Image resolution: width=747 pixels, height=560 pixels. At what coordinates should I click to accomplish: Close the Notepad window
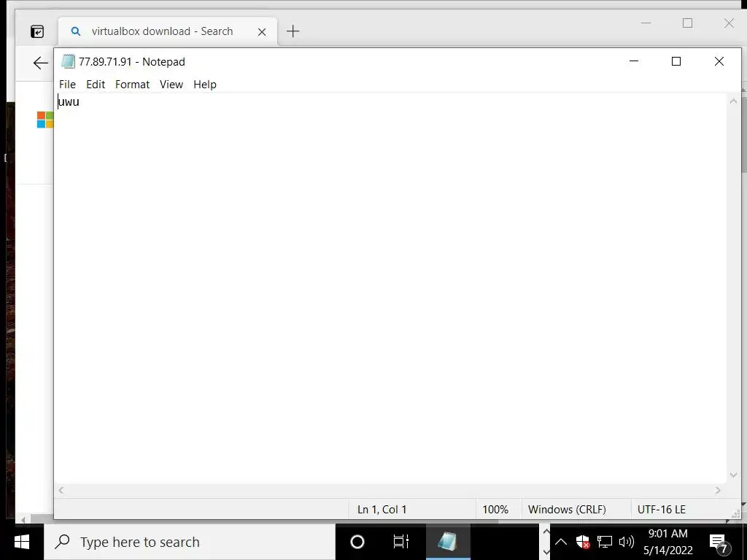coord(719,61)
